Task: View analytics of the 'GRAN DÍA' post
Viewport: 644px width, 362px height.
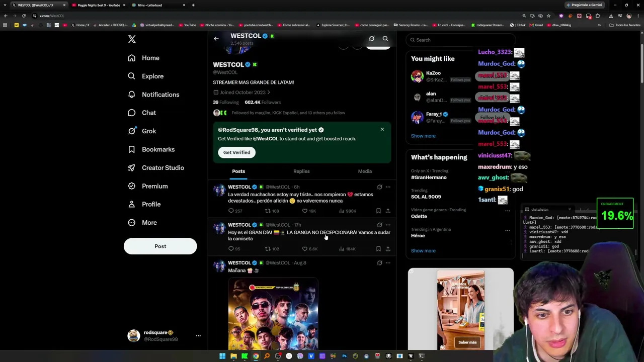Action: tap(342, 249)
